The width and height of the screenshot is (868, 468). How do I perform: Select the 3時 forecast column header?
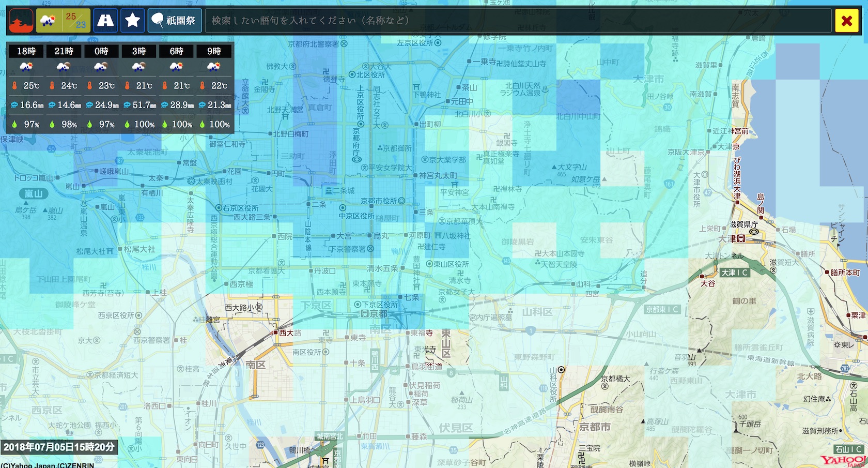tap(139, 51)
